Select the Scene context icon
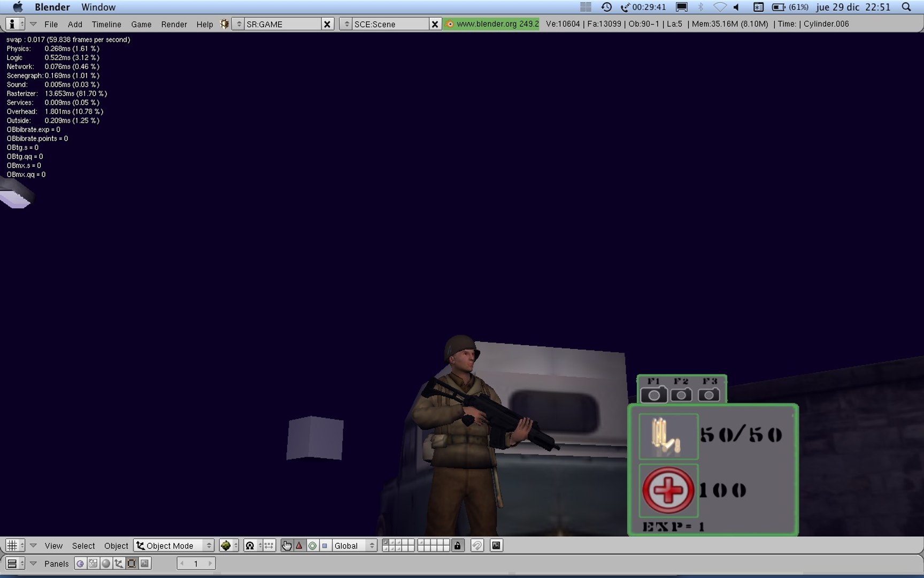924x578 pixels. [x=144, y=564]
